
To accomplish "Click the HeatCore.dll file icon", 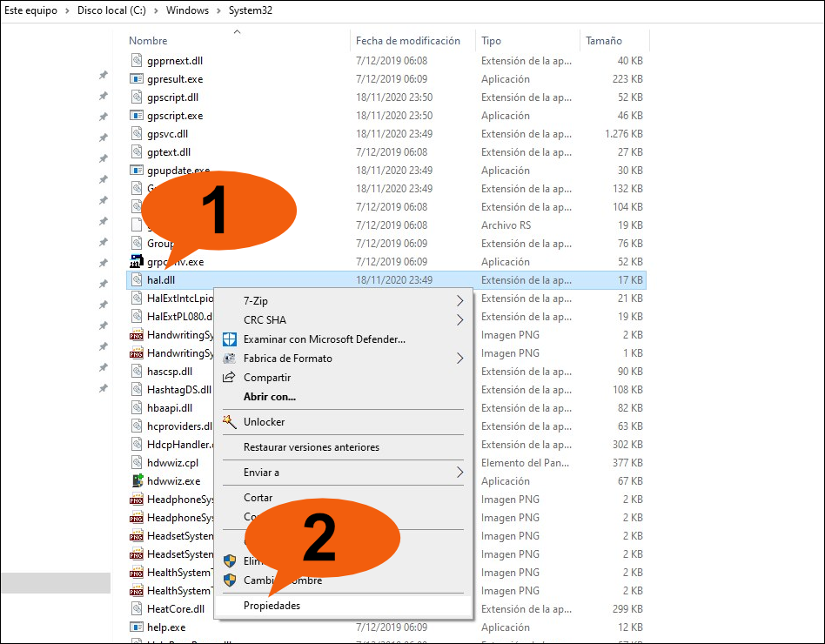I will [137, 608].
